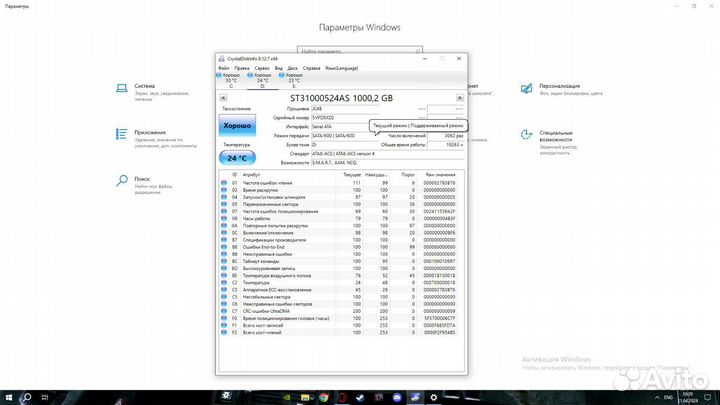
Task: Open Windows Start menu
Action: (9, 397)
